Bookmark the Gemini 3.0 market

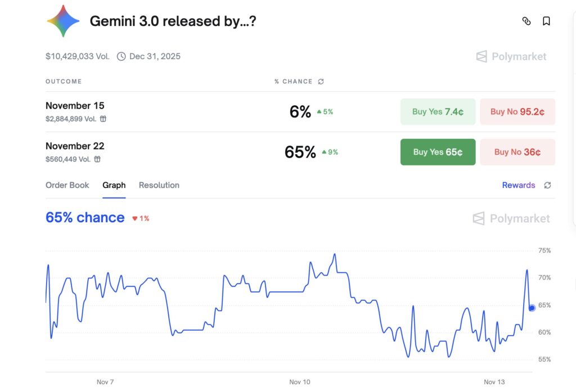pyautogui.click(x=546, y=21)
